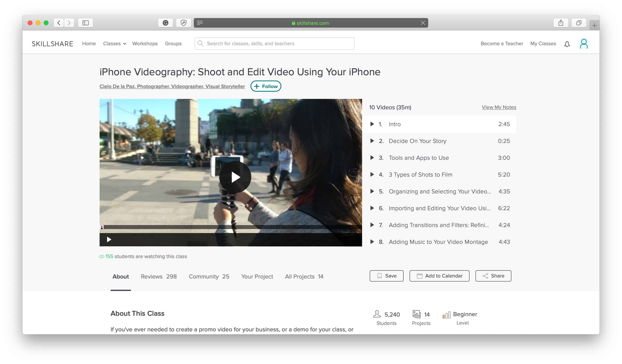Select the About tab
This screenshot has width=622, height=364.
pyautogui.click(x=120, y=277)
